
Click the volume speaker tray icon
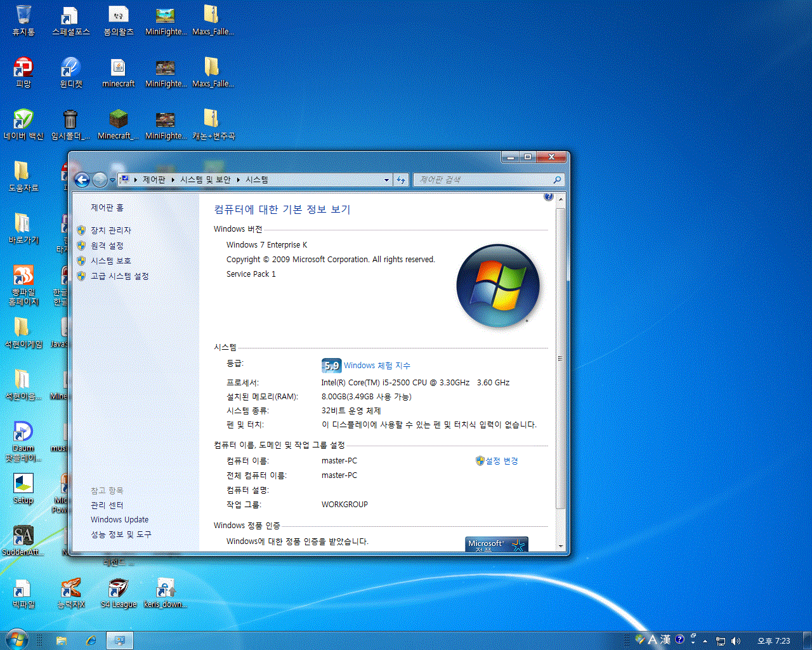coord(736,641)
